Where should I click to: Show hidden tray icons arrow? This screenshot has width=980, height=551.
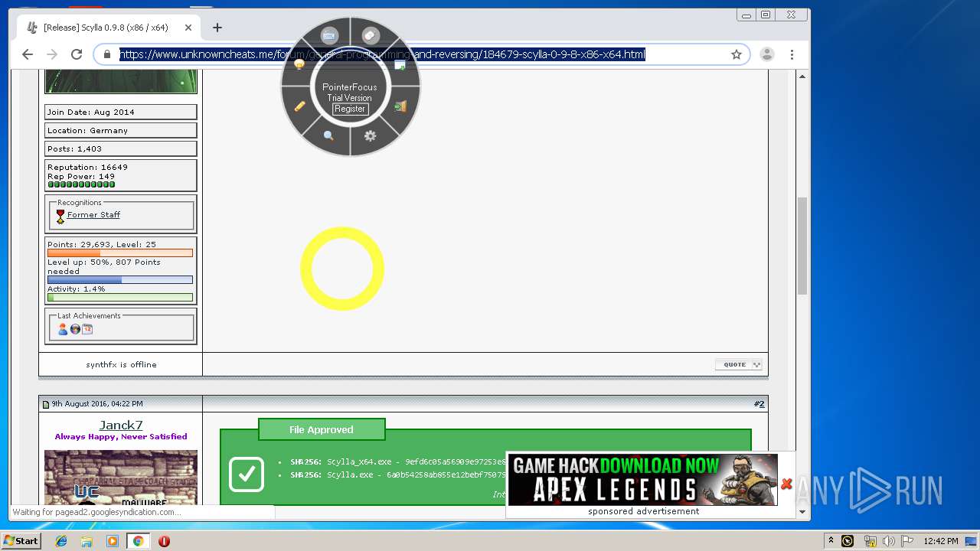pos(831,541)
